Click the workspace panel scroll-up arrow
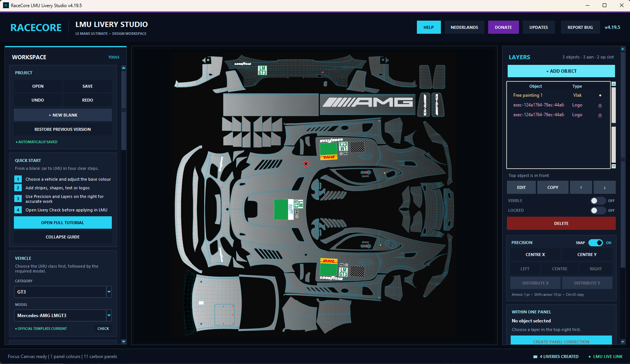This screenshot has width=630, height=364. pyautogui.click(x=123, y=68)
